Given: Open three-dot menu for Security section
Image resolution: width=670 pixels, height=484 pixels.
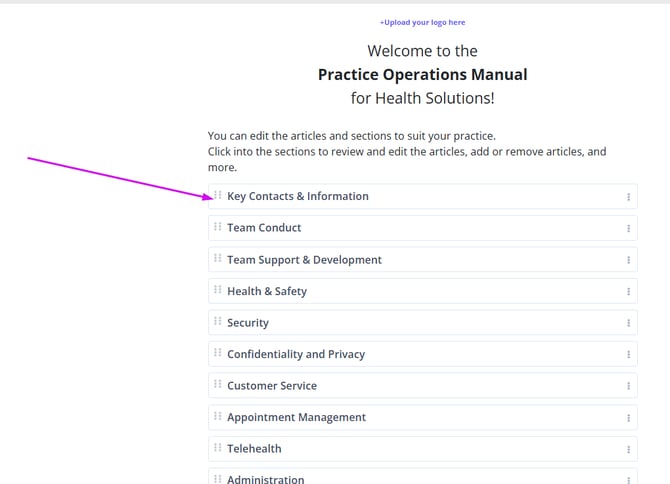Looking at the screenshot, I should coord(628,323).
